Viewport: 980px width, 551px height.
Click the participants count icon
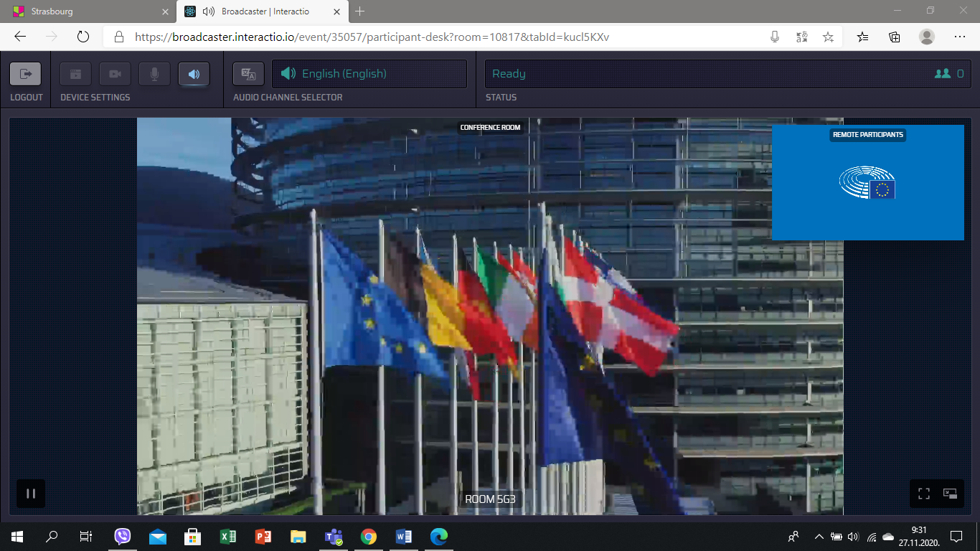coord(942,73)
